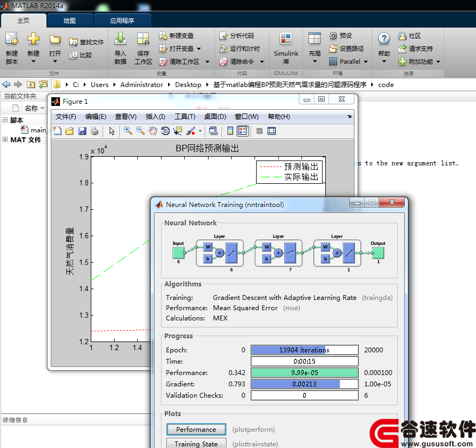Click the Gradient progress bar
Image resolution: width=476 pixels, height=448 pixels.
(x=305, y=384)
